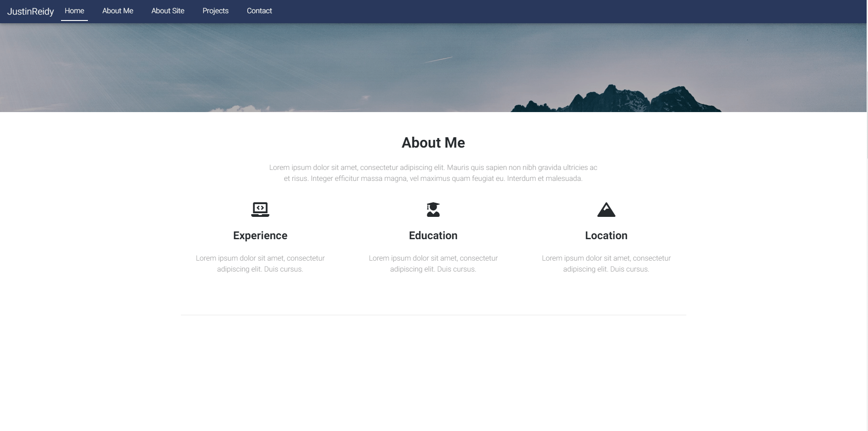Viewport: 868px width, 431px height.
Task: Select the Experience section title
Action: click(260, 236)
